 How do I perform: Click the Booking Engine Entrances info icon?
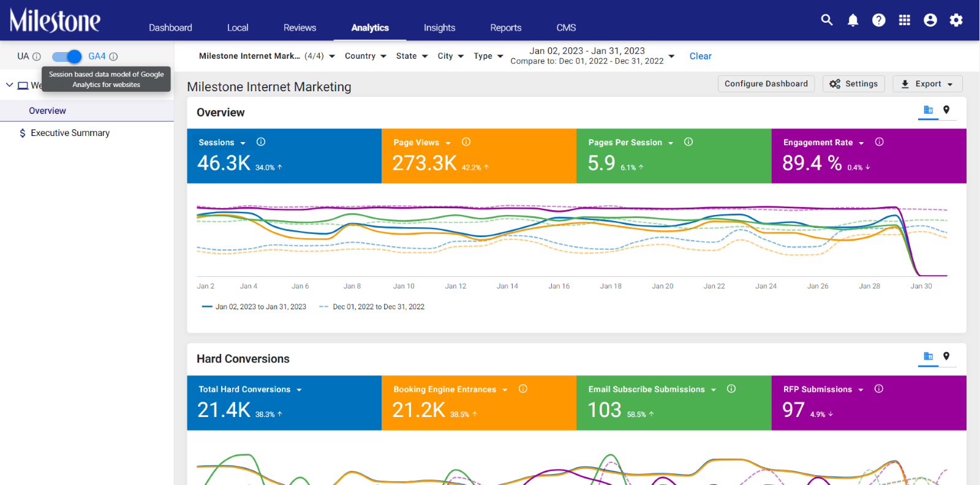[523, 389]
